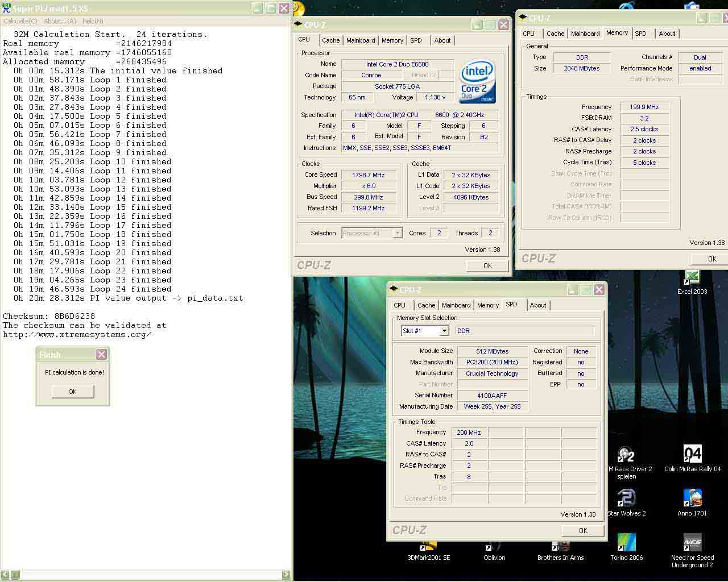Click the Code Name value 'Conroe'
This screenshot has width=728, height=582.
[x=371, y=75]
